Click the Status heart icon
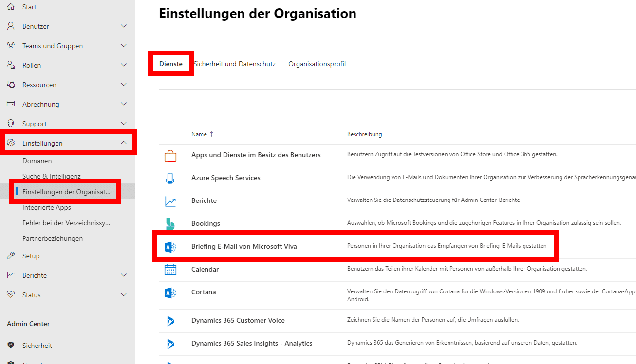Screen dimensions: 636x364 [11, 295]
